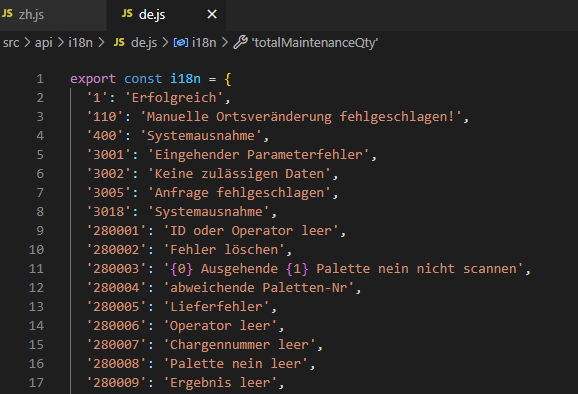Viewport: 578px width, 394px height.
Task: Select the i18n folder breadcrumb
Action: click(80, 43)
